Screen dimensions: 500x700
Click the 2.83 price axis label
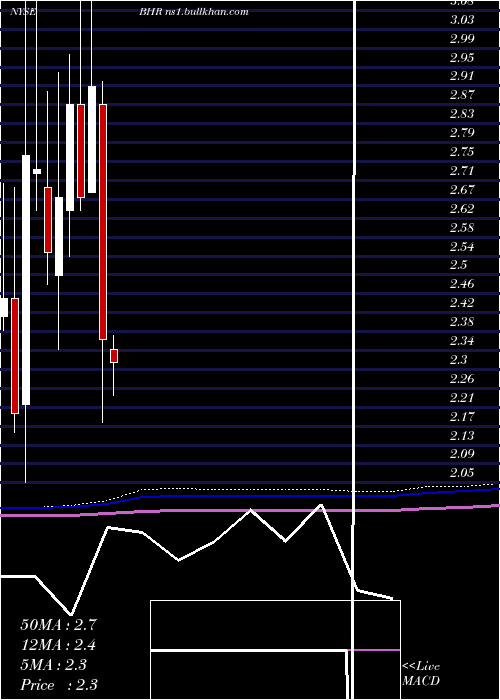tap(462, 114)
